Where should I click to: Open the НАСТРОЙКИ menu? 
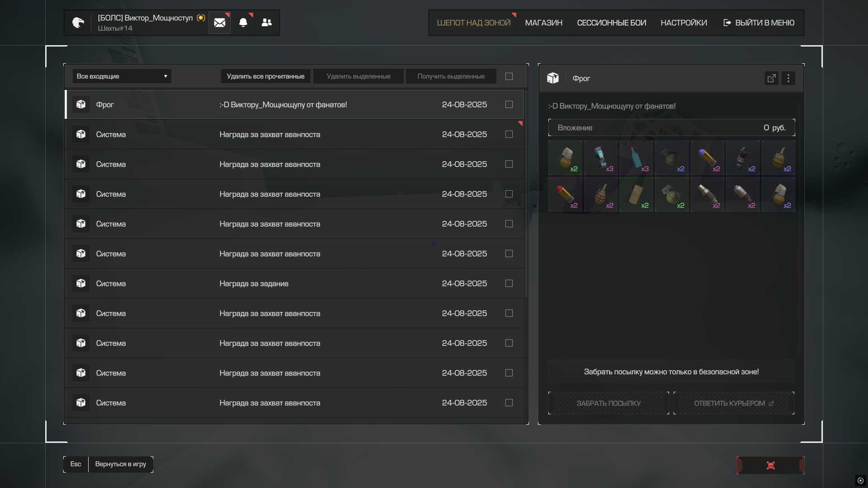click(x=684, y=23)
